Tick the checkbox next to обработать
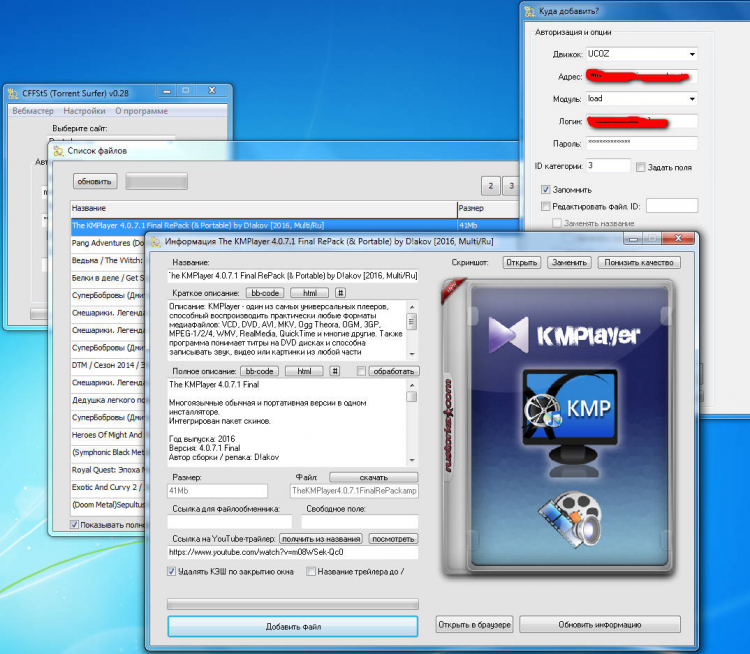 [361, 371]
